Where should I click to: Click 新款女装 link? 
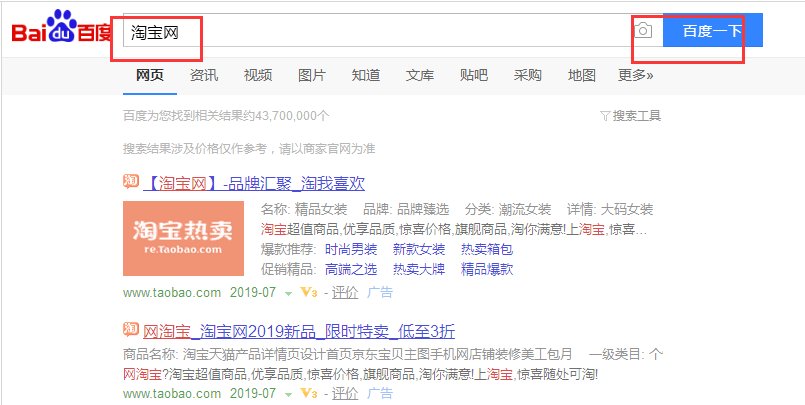pyautogui.click(x=419, y=249)
